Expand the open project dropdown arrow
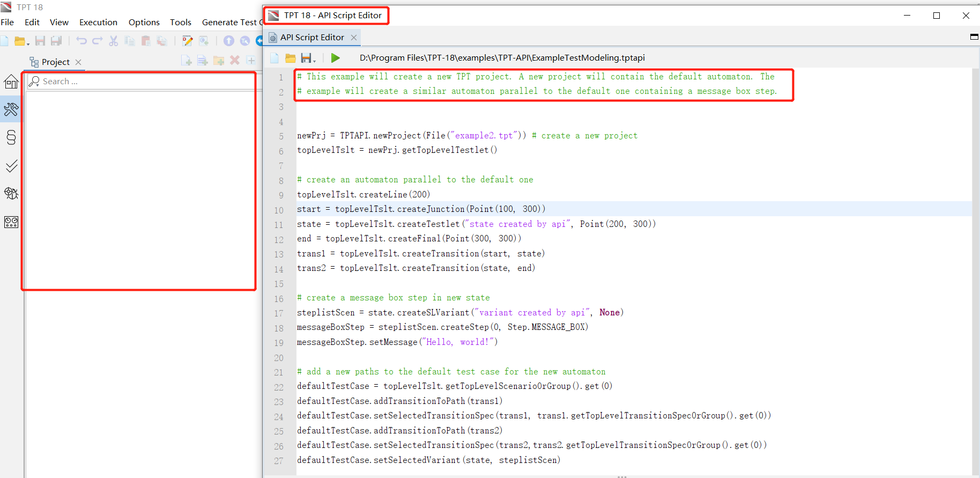980x478 pixels. pos(28,43)
